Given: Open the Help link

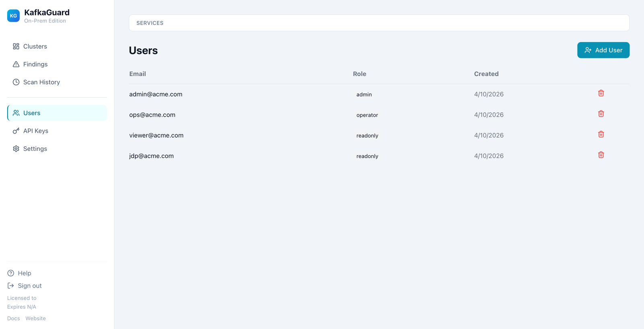Looking at the screenshot, I should (x=24, y=273).
